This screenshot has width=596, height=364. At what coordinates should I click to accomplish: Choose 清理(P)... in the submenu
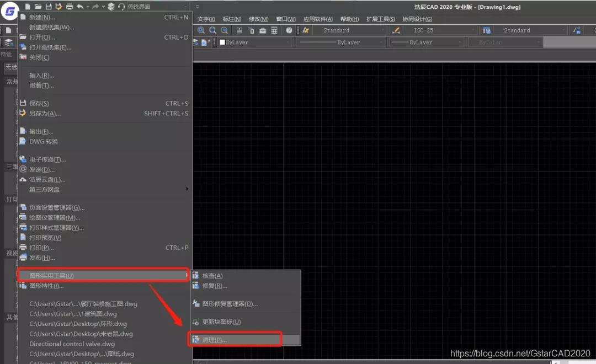(246, 340)
